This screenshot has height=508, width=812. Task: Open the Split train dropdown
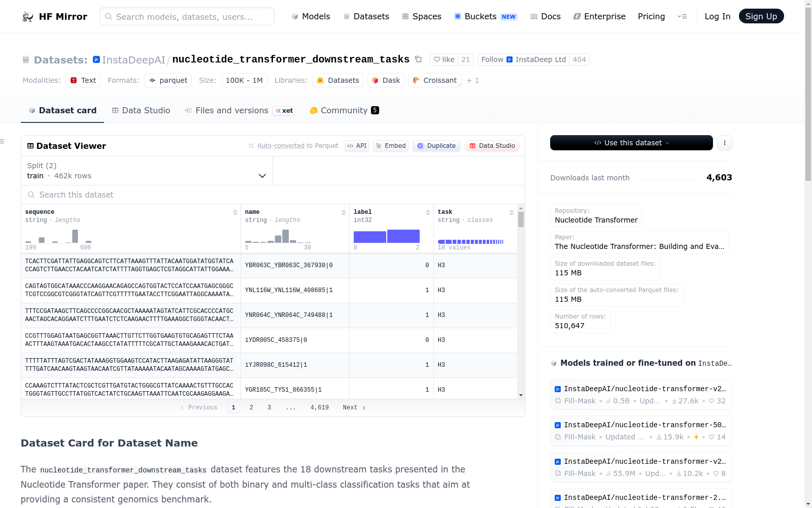point(147,171)
